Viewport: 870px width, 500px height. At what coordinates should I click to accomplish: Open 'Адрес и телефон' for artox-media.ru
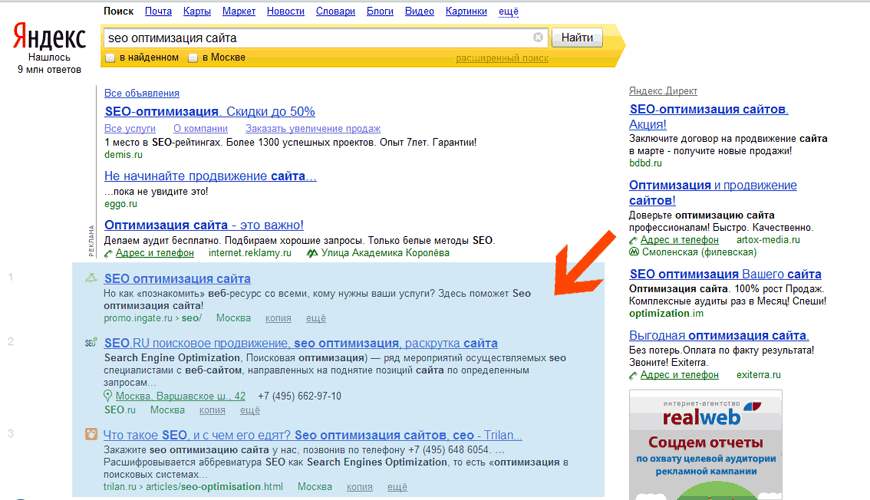[x=679, y=240]
